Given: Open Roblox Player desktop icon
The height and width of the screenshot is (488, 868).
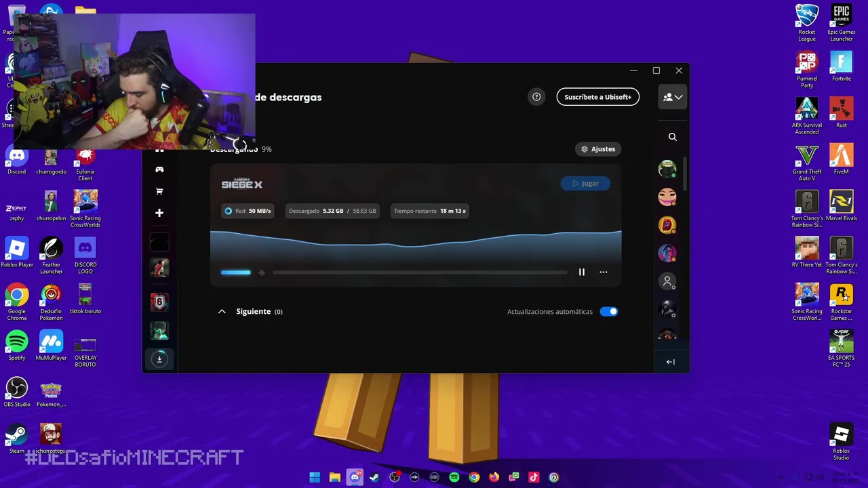Looking at the screenshot, I should coord(17,252).
